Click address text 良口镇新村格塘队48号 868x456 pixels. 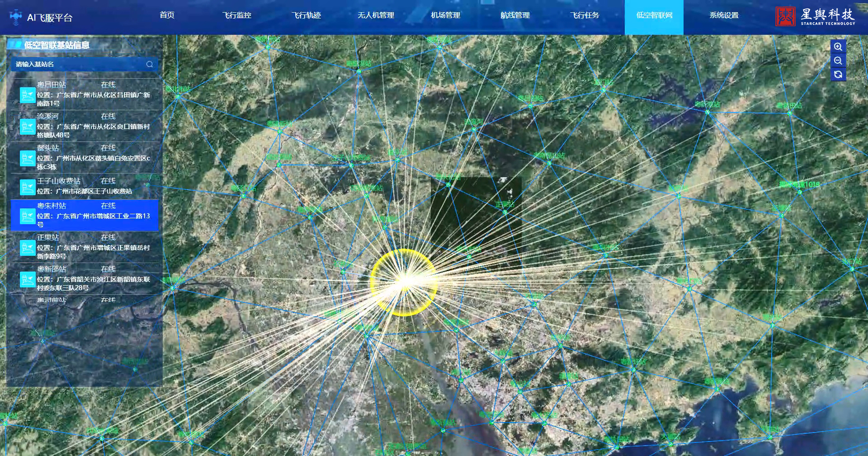pos(94,131)
